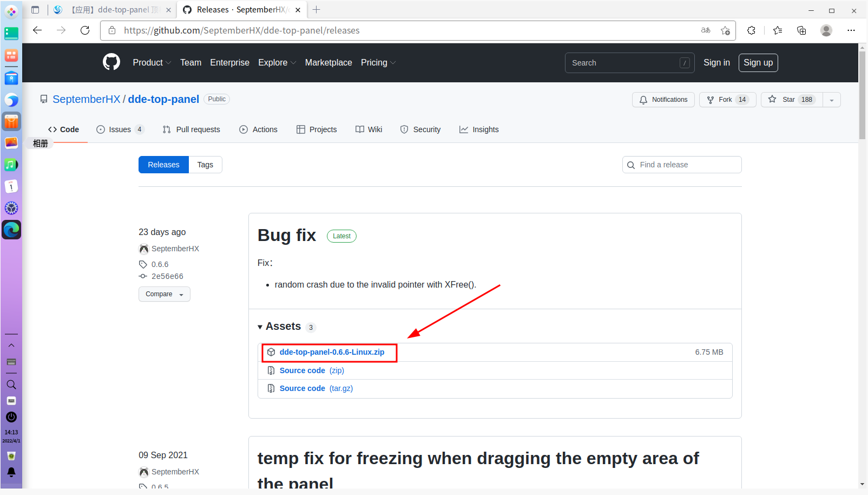Open browser collections icon

[801, 30]
